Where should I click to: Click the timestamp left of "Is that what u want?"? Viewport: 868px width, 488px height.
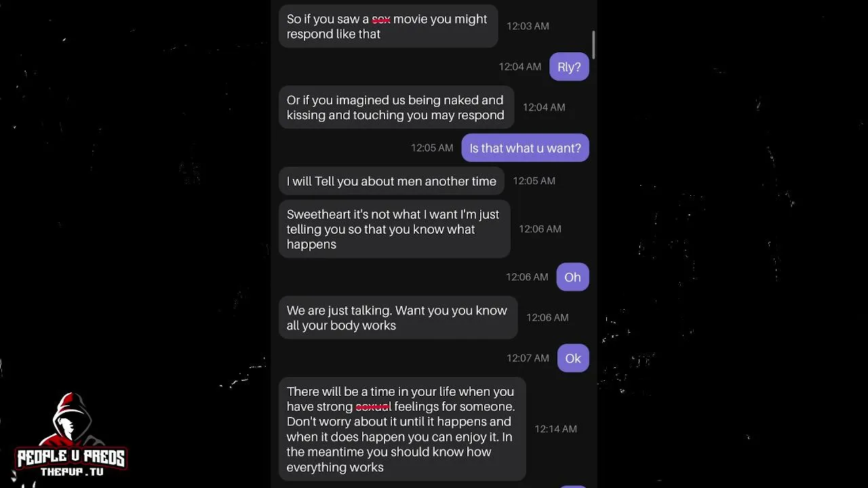pyautogui.click(x=432, y=148)
